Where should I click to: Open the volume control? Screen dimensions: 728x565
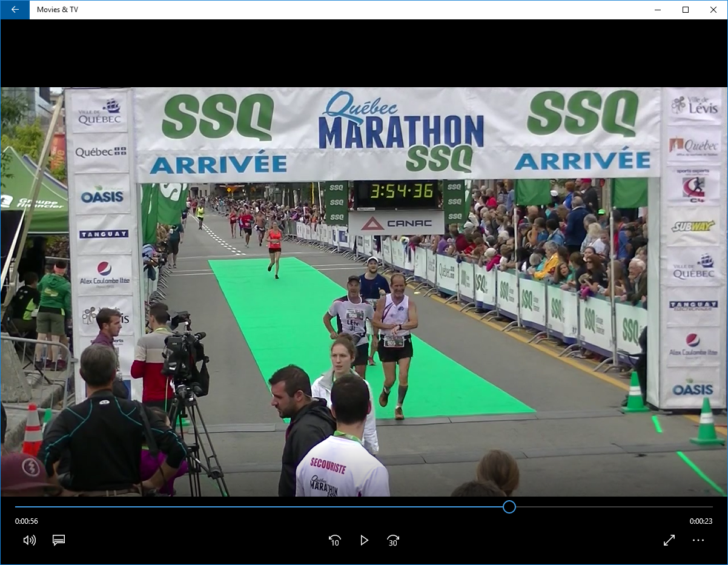point(29,540)
